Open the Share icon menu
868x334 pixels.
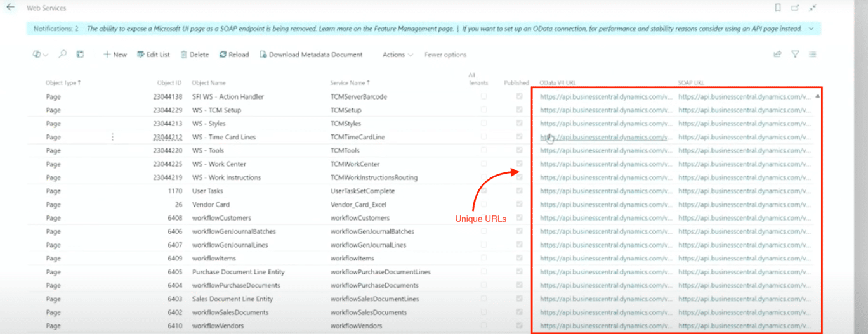point(777,55)
